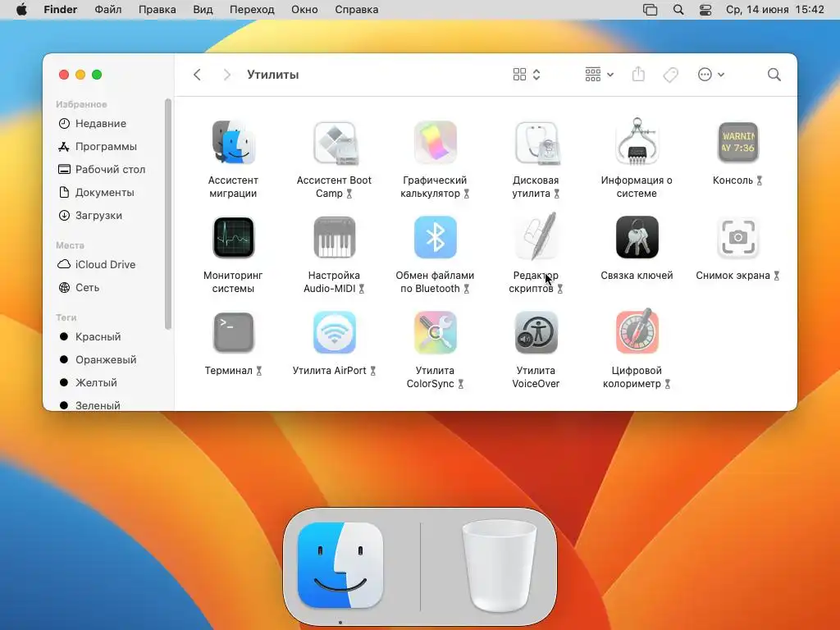This screenshot has height=630, width=840.
Task: Open the Finder menu
Action: [60, 10]
